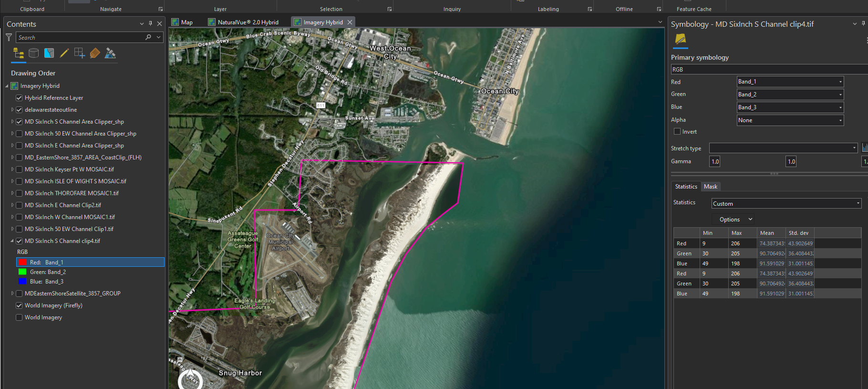Collapse the Imagery Hybrid map tree
The width and height of the screenshot is (868, 389).
pos(7,86)
